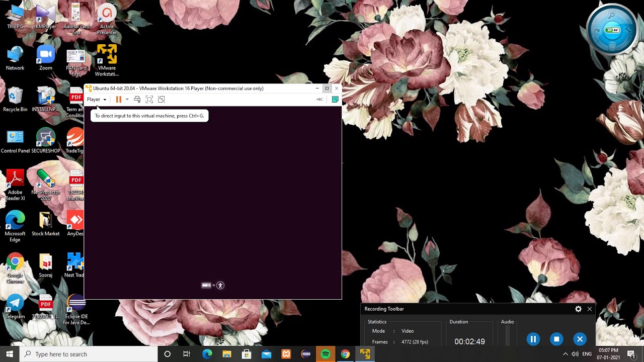644x362 pixels.
Task: Click the accessibility icon on Ubuntu boot screen
Action: 220,286
